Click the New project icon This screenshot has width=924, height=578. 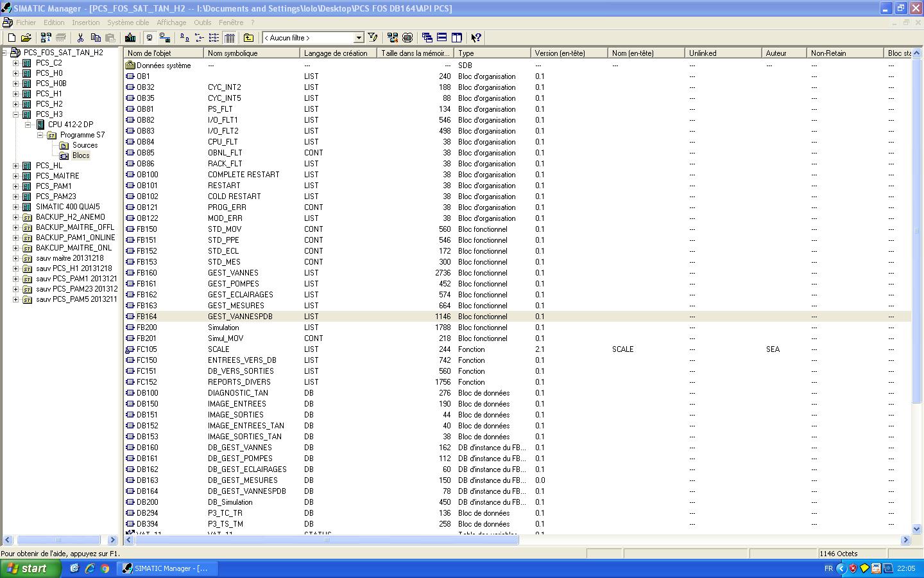pyautogui.click(x=12, y=38)
